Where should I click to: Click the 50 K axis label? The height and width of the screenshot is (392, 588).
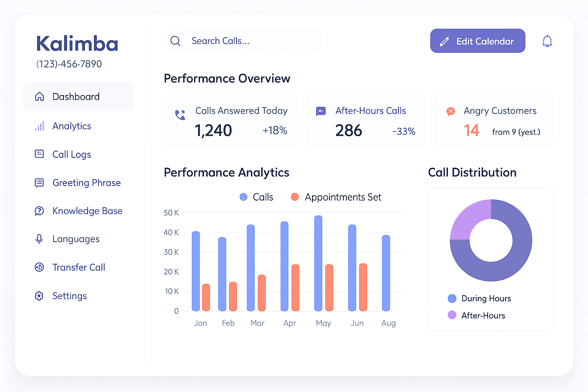[x=171, y=212]
